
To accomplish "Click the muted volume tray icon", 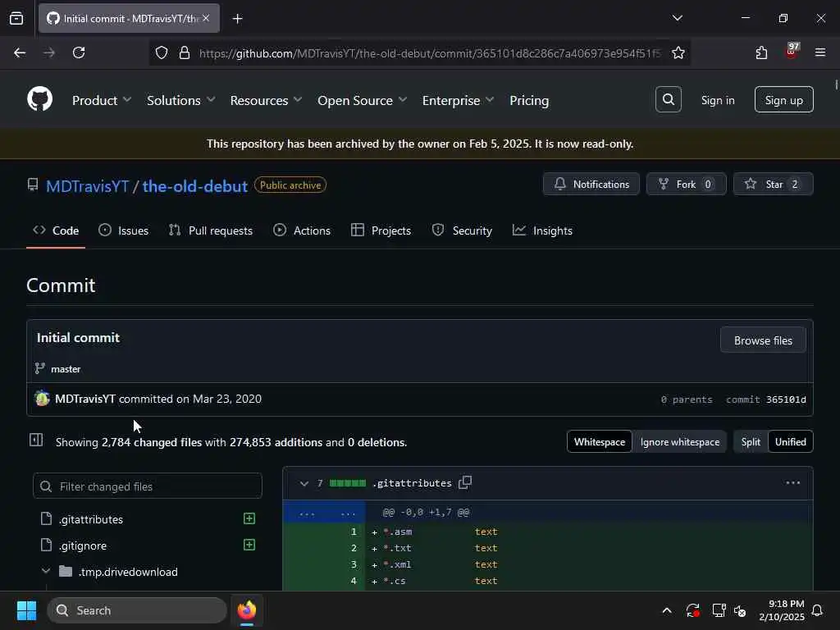I will coord(741,610).
